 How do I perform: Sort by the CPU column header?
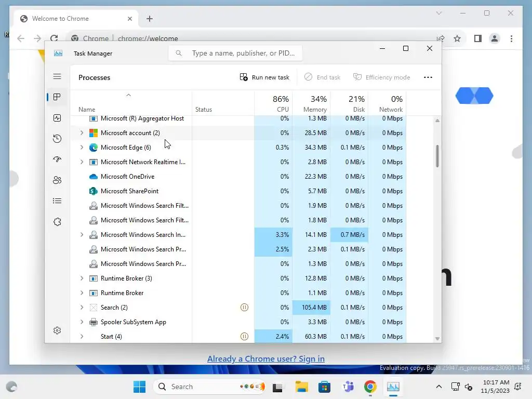point(273,103)
